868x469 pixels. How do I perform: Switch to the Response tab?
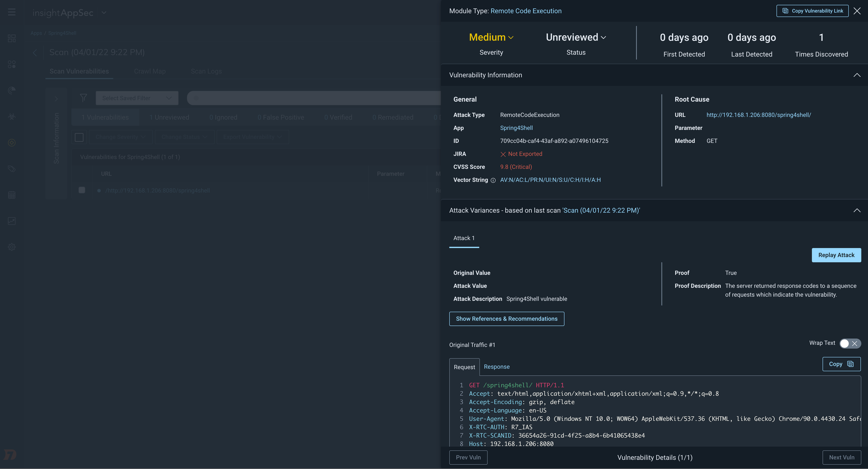click(x=496, y=367)
